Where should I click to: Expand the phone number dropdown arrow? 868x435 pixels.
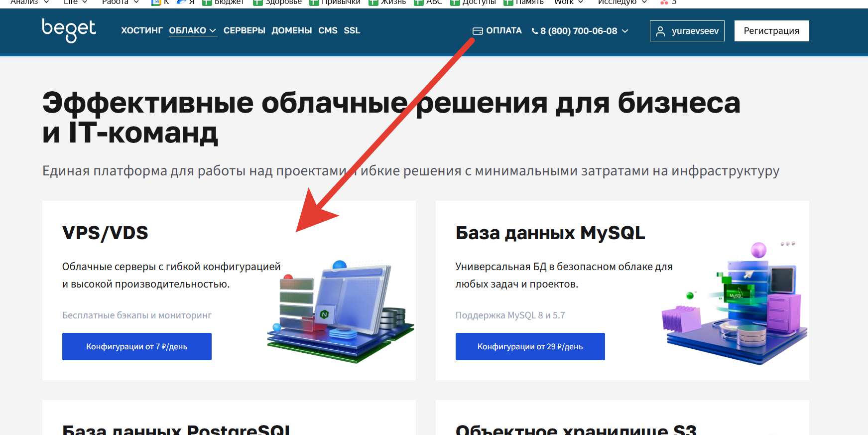625,31
